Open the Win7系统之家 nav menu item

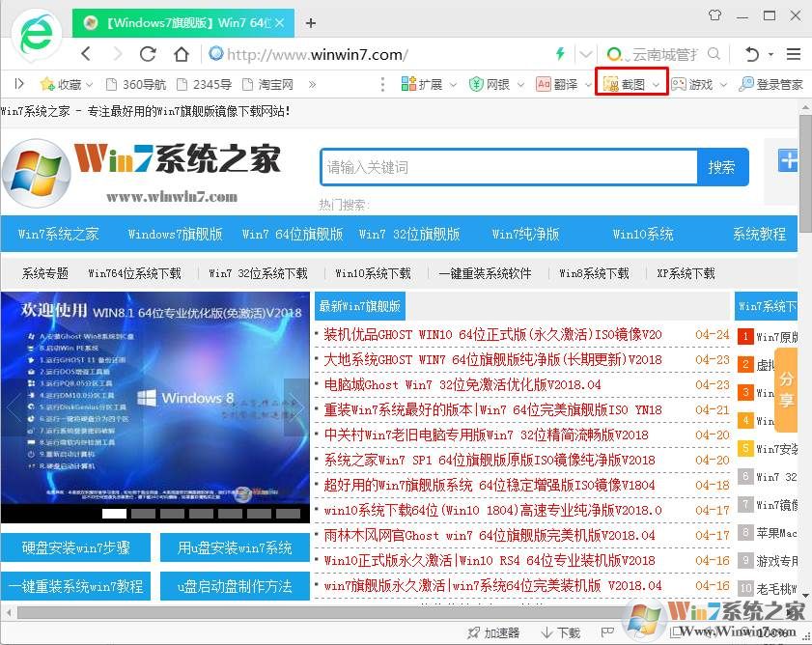click(59, 234)
